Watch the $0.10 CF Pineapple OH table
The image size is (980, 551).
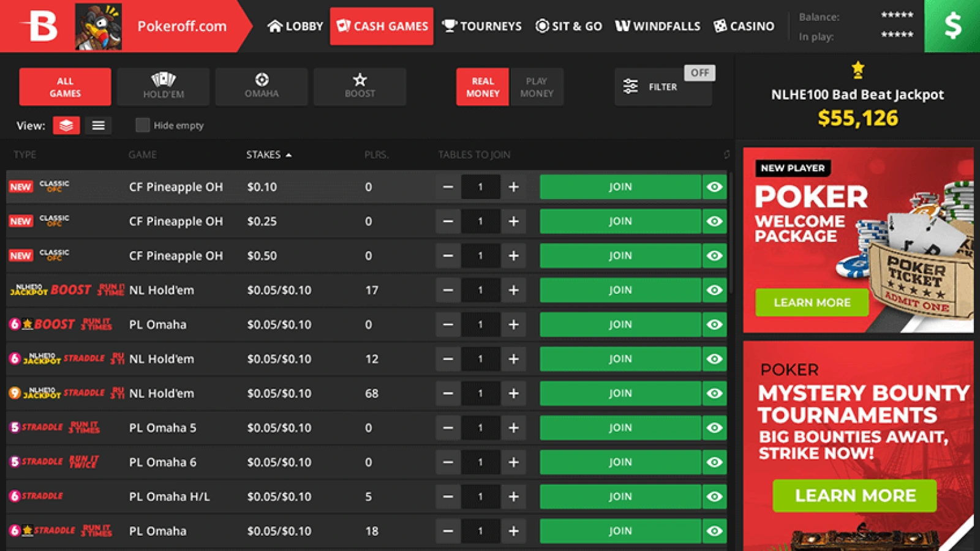point(714,187)
